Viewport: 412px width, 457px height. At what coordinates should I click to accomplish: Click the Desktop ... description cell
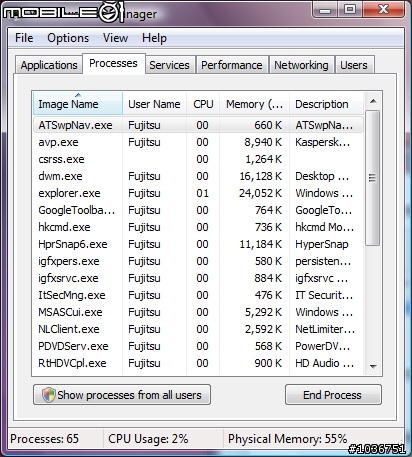[x=322, y=176]
